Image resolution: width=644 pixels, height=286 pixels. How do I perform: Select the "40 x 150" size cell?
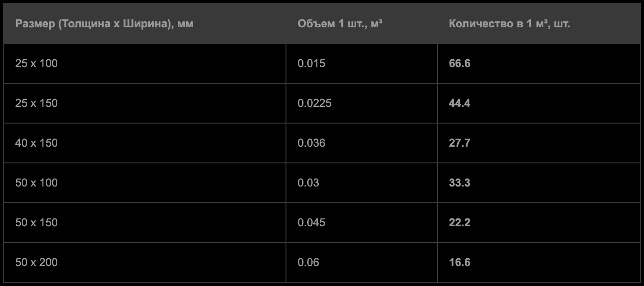point(36,143)
